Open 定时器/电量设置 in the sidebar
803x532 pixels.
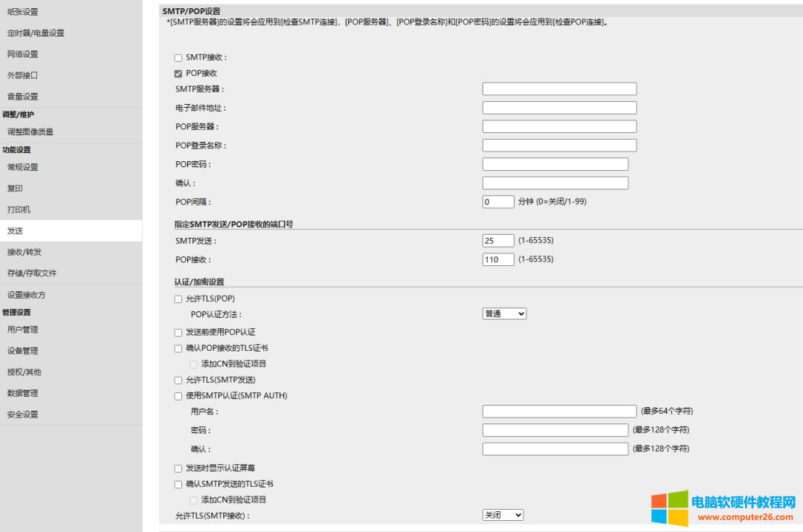pyautogui.click(x=36, y=33)
